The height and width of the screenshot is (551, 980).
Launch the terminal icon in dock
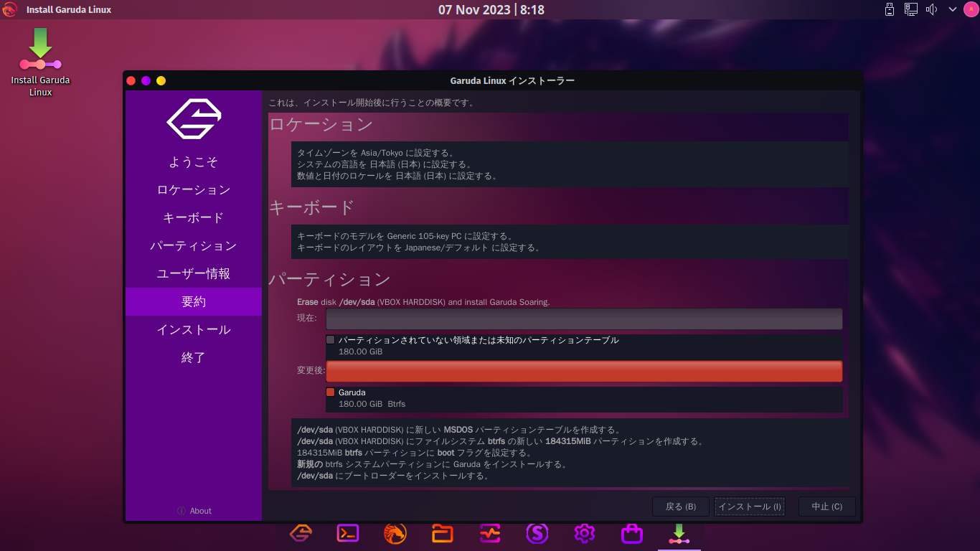coord(348,533)
